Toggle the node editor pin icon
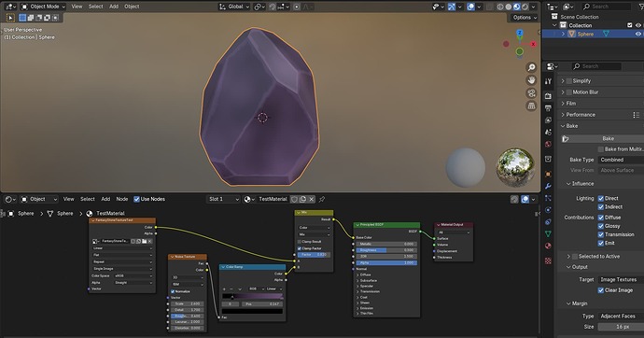Image resolution: width=644 pixels, height=338 pixels. click(322, 199)
